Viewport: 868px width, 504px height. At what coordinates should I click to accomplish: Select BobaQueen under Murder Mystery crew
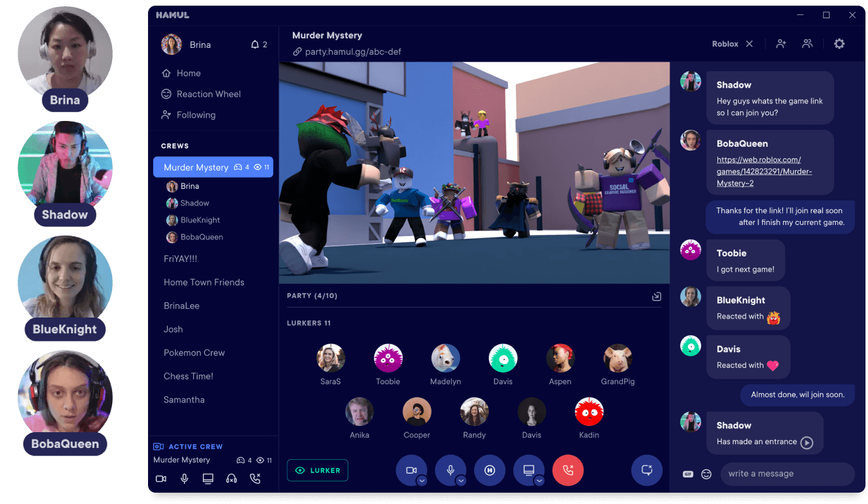(195, 238)
